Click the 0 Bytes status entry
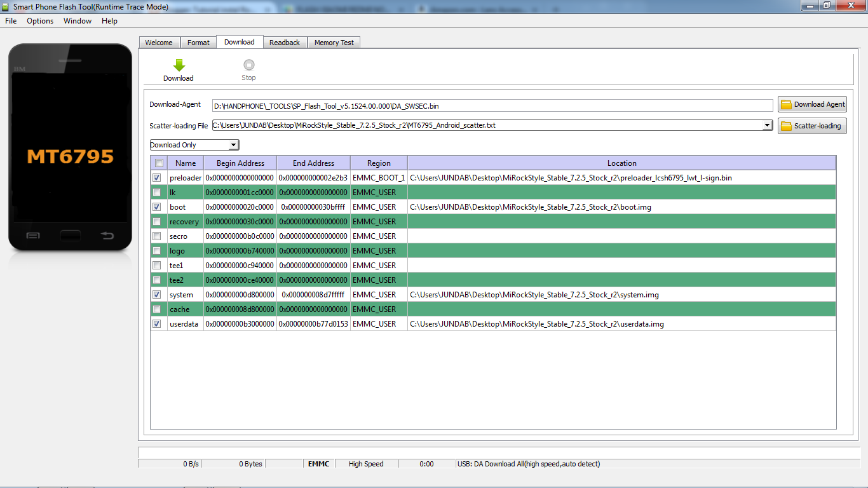868x488 pixels. click(250, 464)
